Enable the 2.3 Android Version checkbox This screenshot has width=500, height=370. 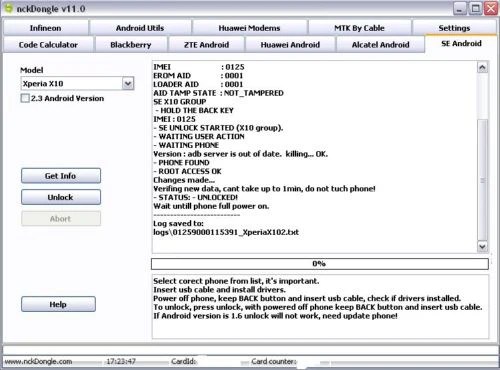pos(25,98)
